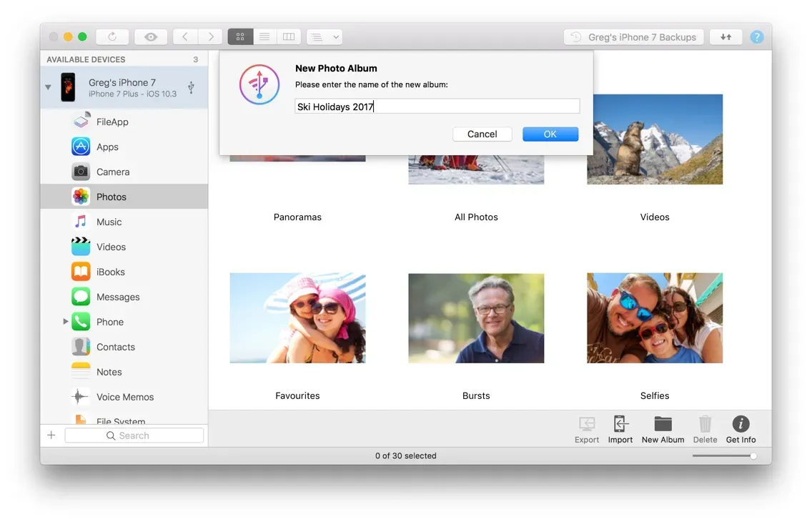Switch to column view
This screenshot has height=522, width=812.
coord(289,36)
